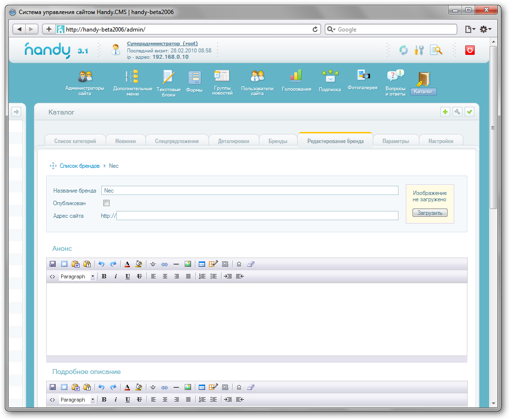
Task: Click the green refresh icon in the top bar
Action: pyautogui.click(x=403, y=50)
